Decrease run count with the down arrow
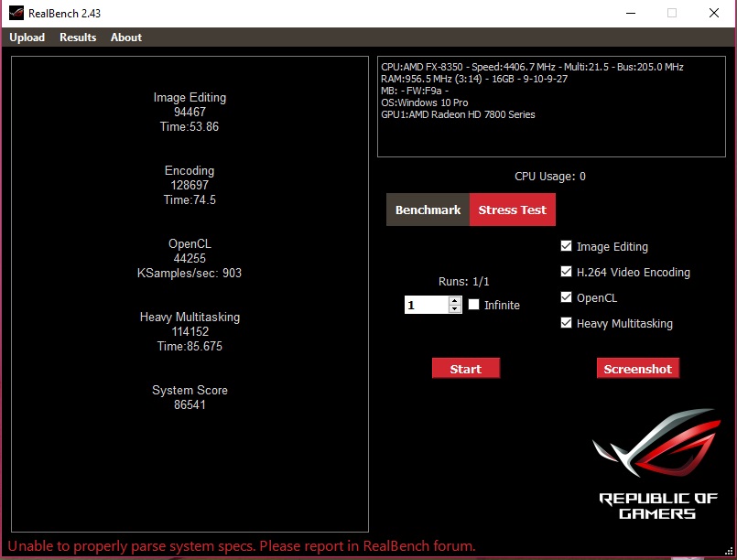 [x=455, y=309]
